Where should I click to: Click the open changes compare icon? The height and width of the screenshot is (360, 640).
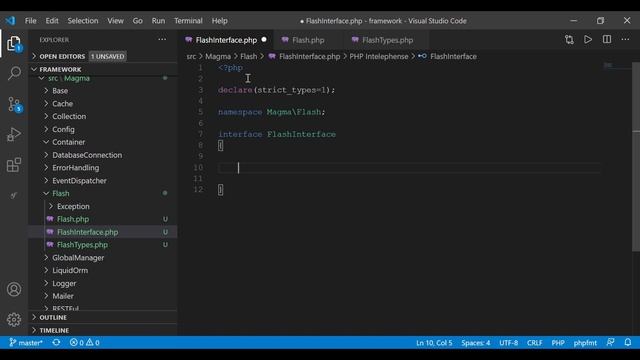[x=569, y=40]
